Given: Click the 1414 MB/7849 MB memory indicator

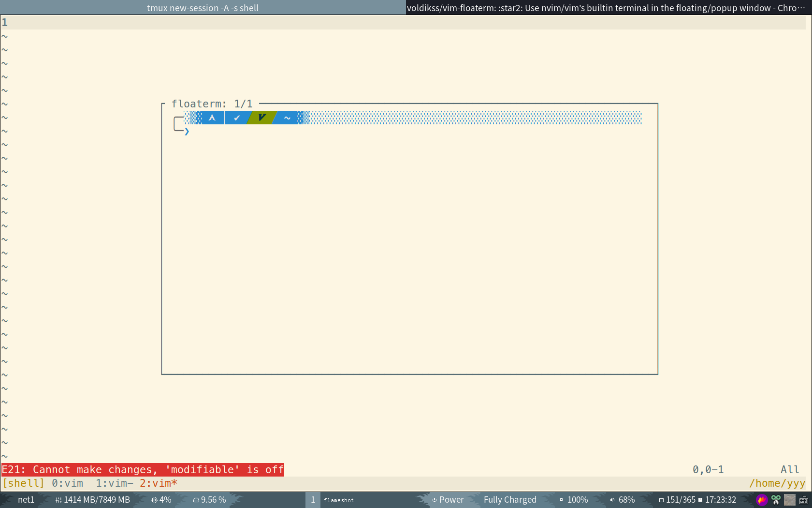Looking at the screenshot, I should (x=93, y=500).
